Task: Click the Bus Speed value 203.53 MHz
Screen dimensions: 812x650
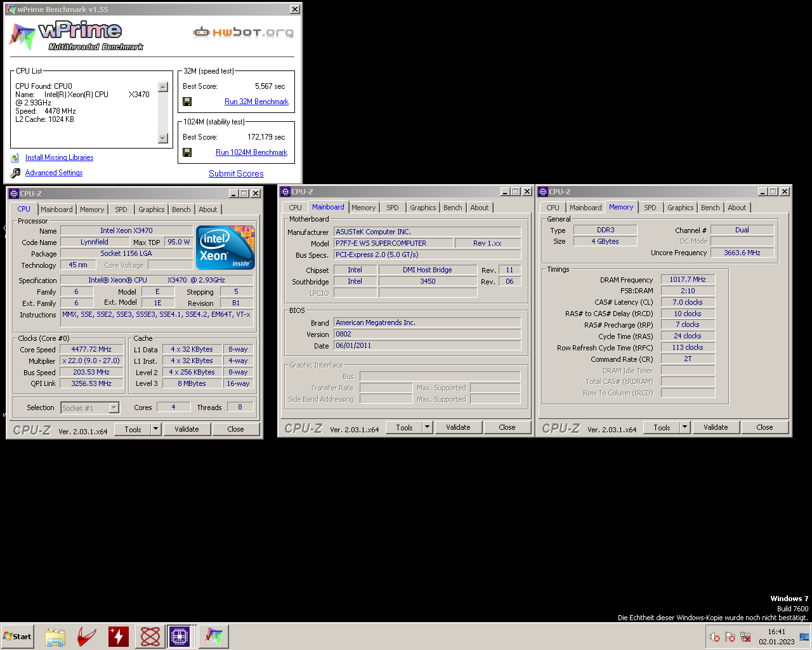Action: [x=92, y=372]
